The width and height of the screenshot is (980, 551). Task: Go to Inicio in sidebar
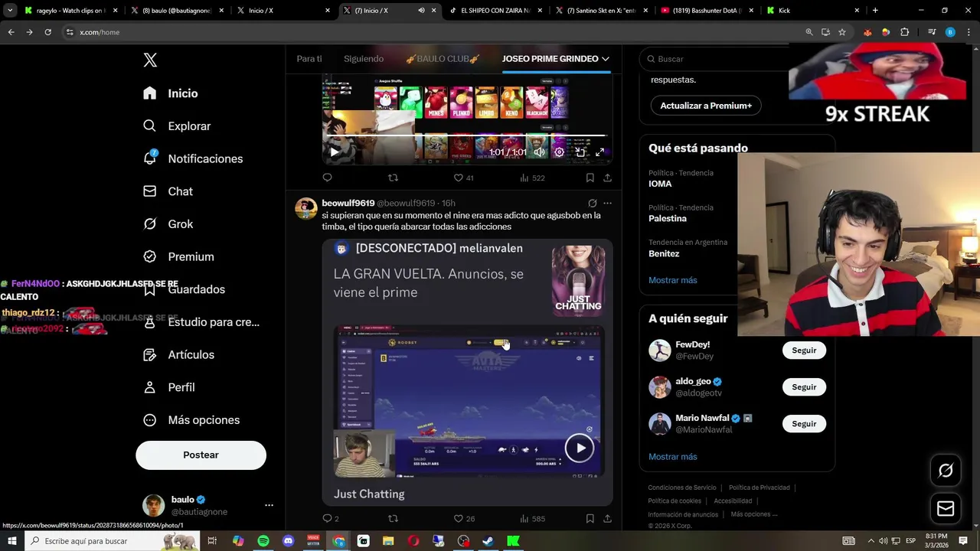point(171,93)
